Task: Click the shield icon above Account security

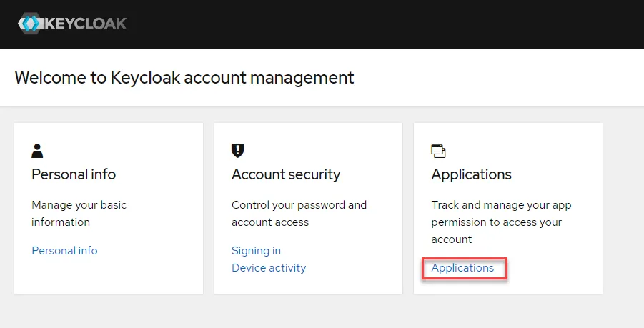Action: click(x=238, y=151)
